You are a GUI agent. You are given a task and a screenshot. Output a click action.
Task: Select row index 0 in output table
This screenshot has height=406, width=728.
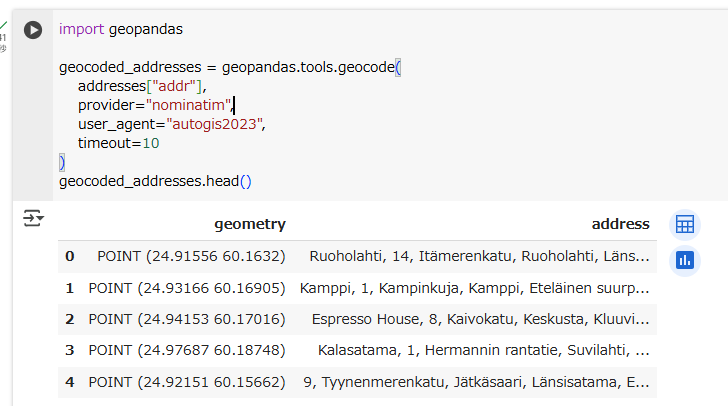70,256
